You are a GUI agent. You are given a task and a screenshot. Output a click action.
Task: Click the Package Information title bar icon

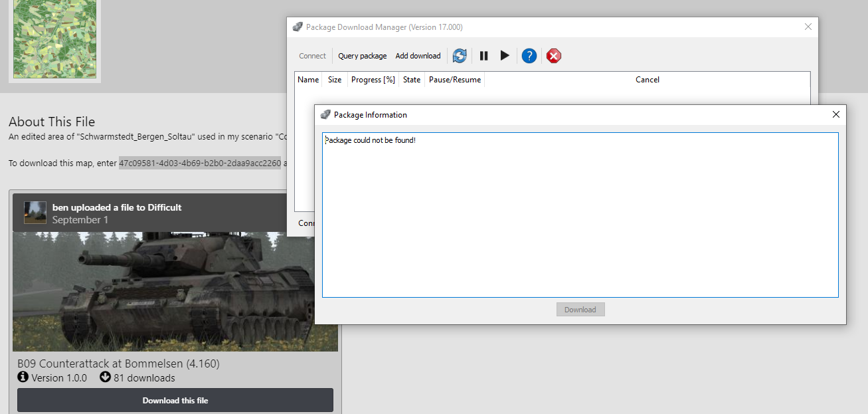tap(325, 115)
